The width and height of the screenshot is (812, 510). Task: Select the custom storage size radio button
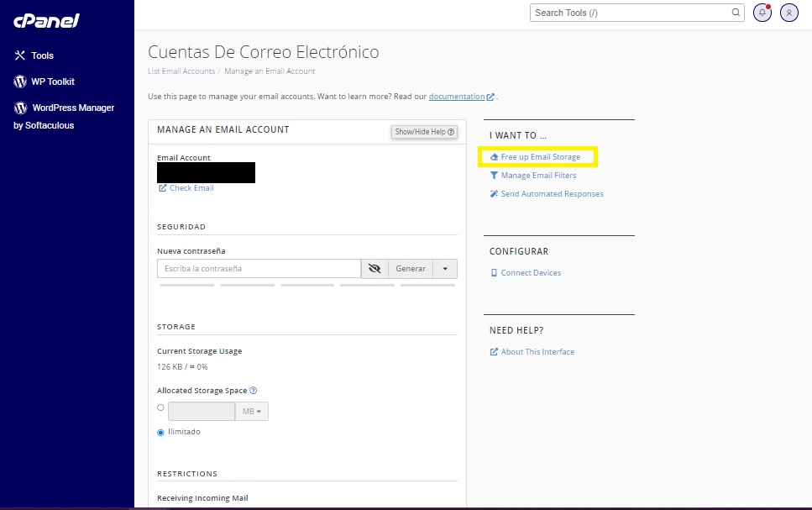(160, 407)
